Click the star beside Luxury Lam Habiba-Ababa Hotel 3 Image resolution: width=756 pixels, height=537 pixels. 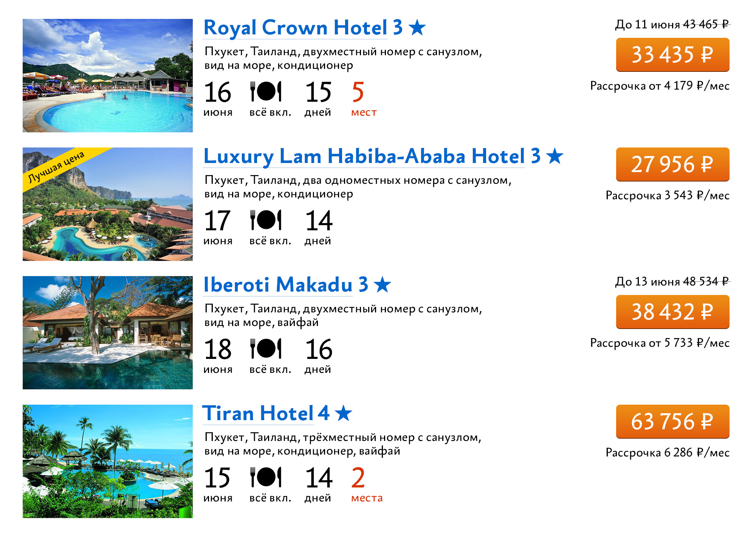coord(555,156)
